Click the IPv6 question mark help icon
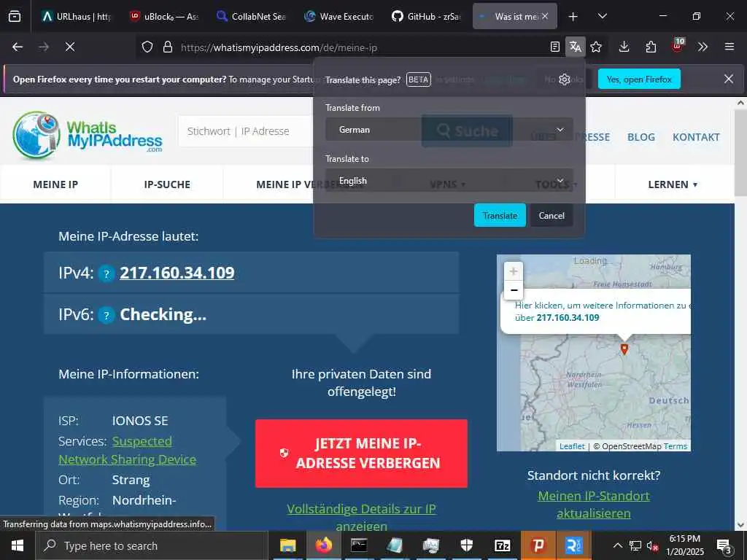747x560 pixels. (x=107, y=315)
